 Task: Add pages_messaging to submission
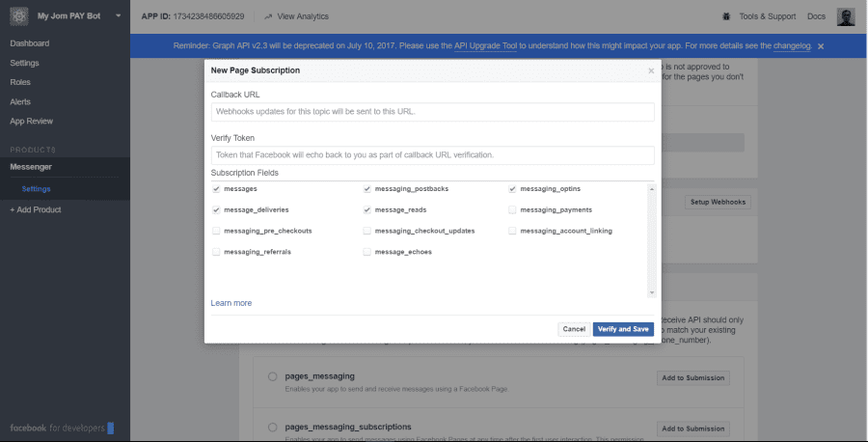pyautogui.click(x=693, y=377)
